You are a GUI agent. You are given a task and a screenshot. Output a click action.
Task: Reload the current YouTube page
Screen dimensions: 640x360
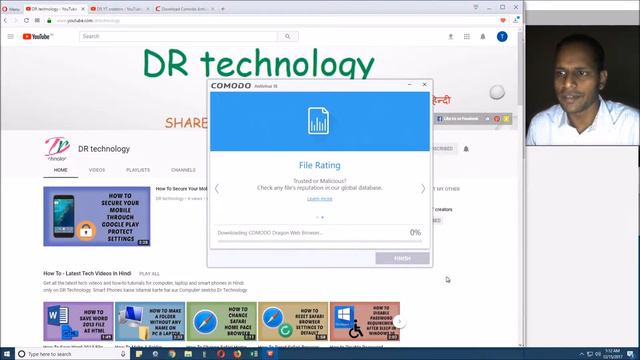[x=26, y=20]
